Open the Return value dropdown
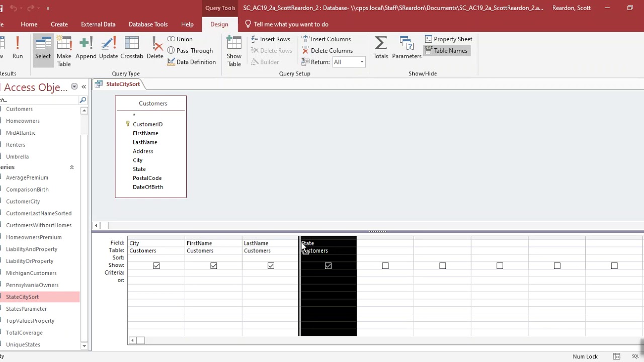 pyautogui.click(x=361, y=62)
